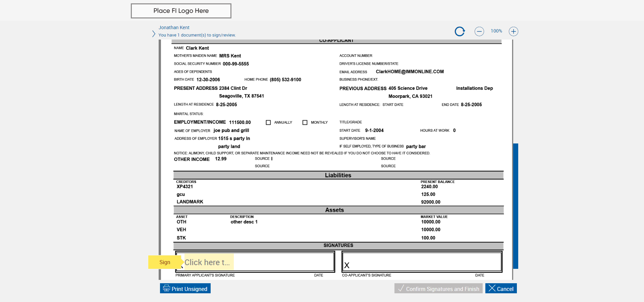
Task: Zoom in with the plus icon
Action: (513, 32)
